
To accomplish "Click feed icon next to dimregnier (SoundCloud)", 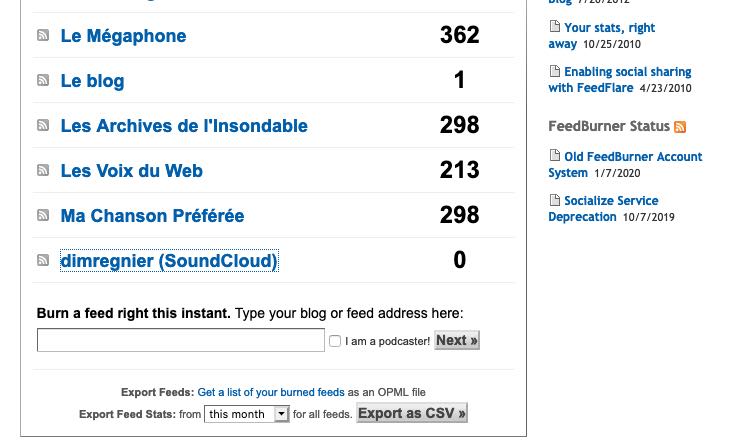I will click(43, 260).
